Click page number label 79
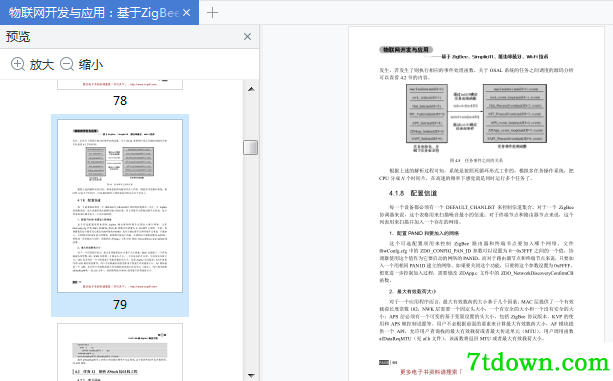This screenshot has height=381, width=613. (120, 305)
